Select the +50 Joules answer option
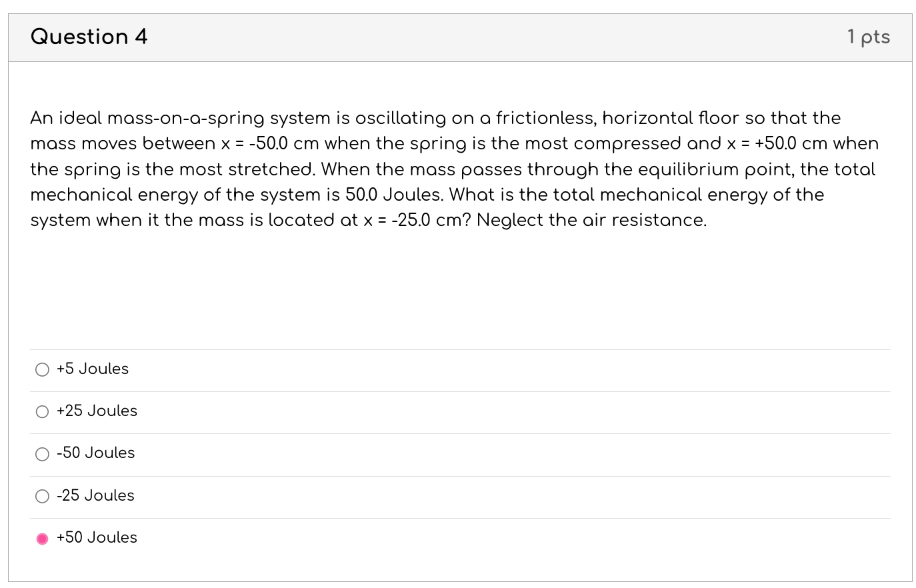This screenshot has width=916, height=588. tap(97, 538)
